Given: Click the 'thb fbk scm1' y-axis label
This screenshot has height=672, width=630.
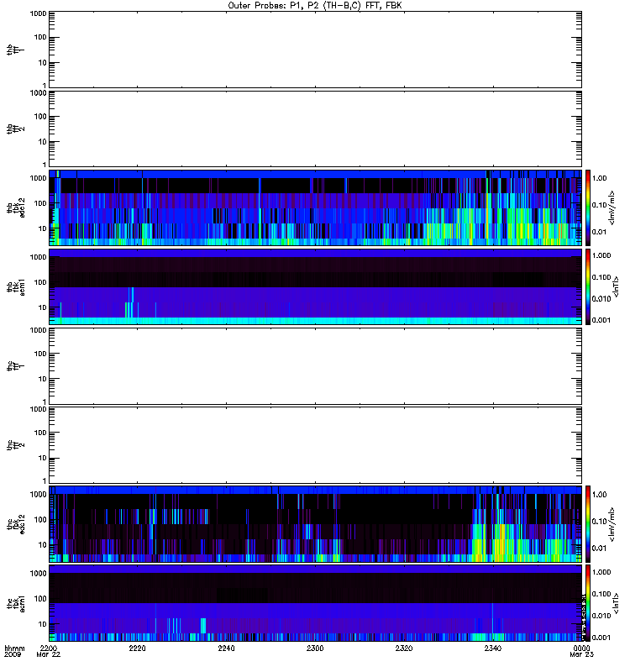Looking at the screenshot, I should 15,286.
